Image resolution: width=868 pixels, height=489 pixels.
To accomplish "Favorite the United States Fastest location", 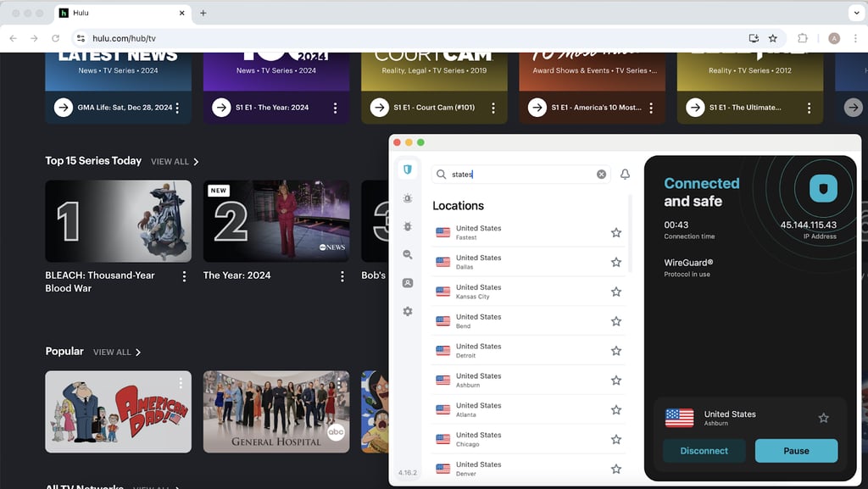I will click(616, 233).
